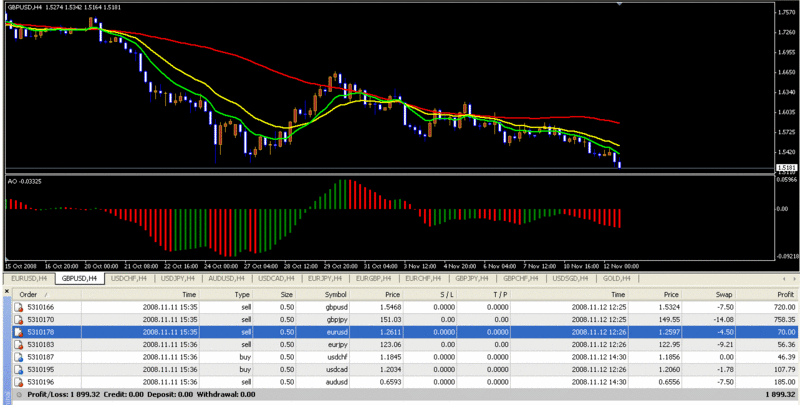Click the 720.00 profit value
Viewport: 800px width, 405px height.
(x=784, y=307)
